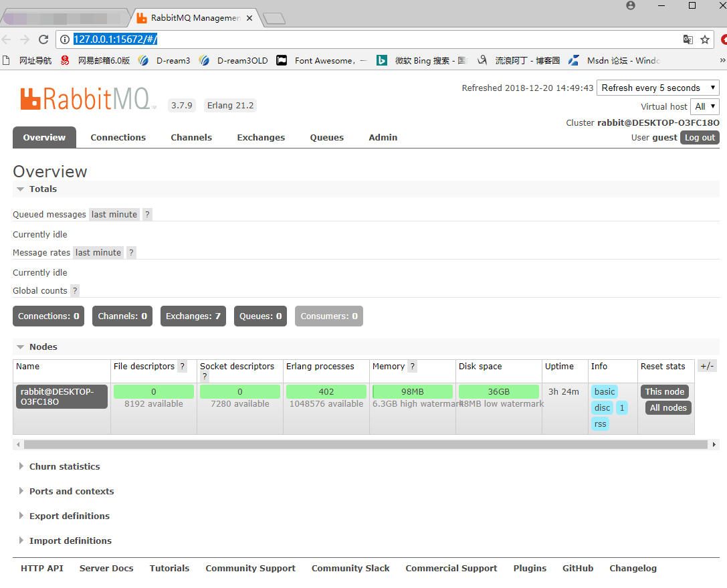Open the Channels: 0 count
Image resolution: width=727 pixels, height=588 pixels.
[x=122, y=316]
